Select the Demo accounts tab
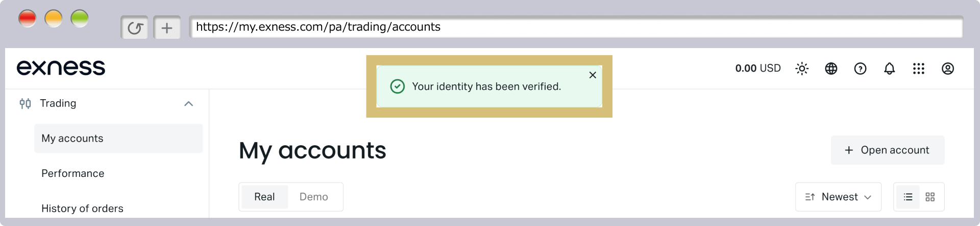Viewport: 980px width, 226px height. click(313, 197)
